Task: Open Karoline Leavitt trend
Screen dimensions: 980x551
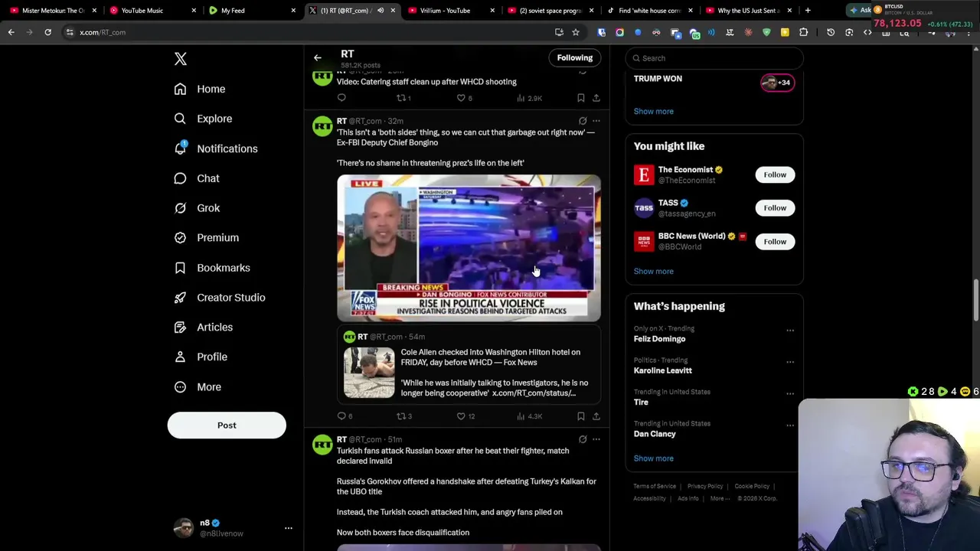Action: click(663, 370)
